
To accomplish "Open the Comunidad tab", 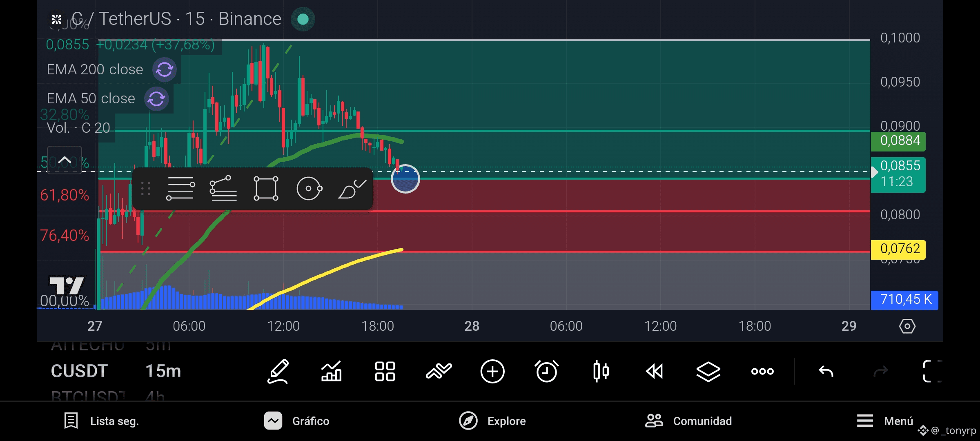I will pos(688,421).
